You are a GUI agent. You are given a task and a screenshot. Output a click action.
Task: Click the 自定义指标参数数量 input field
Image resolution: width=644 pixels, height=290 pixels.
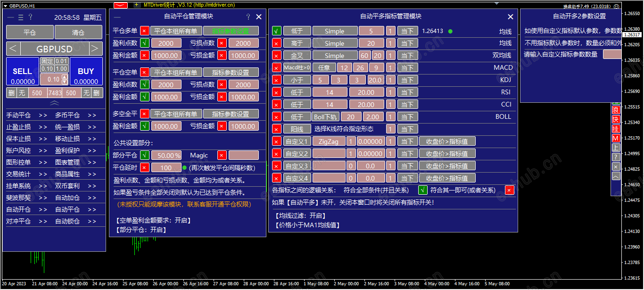coord(612,54)
